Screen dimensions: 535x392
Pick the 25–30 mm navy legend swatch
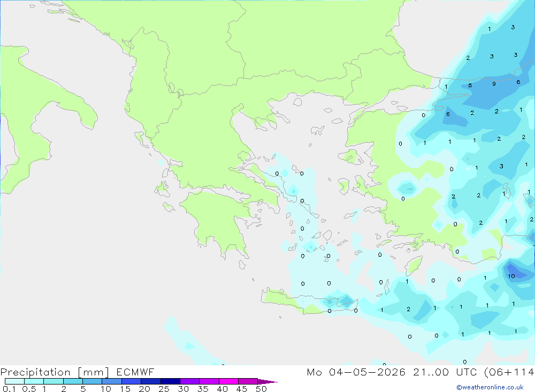coord(170,381)
